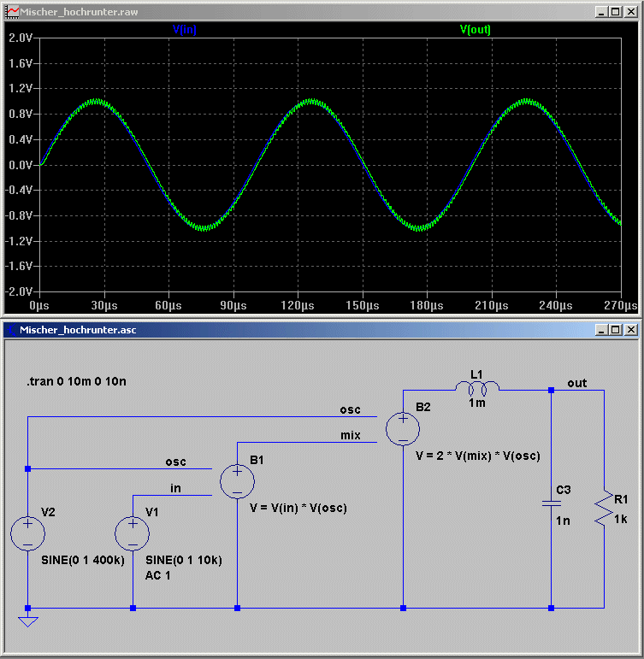Click the SINE(0 1 400k) value text
This screenshot has height=659, width=644.
[83, 560]
